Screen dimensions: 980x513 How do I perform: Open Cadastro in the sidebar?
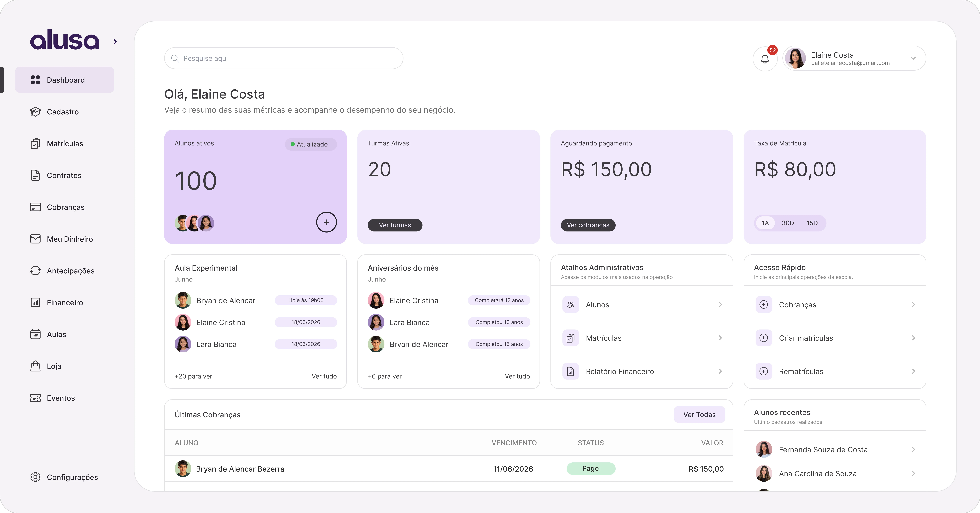pos(63,112)
